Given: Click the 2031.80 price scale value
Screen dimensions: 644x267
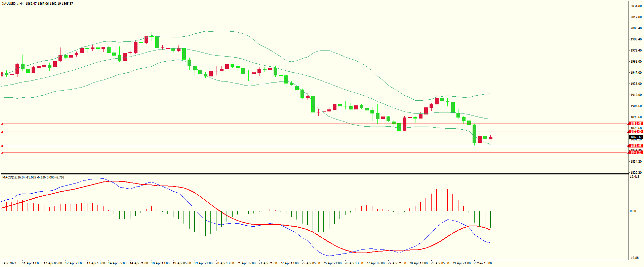Looking at the screenshot, I should pos(636,6).
